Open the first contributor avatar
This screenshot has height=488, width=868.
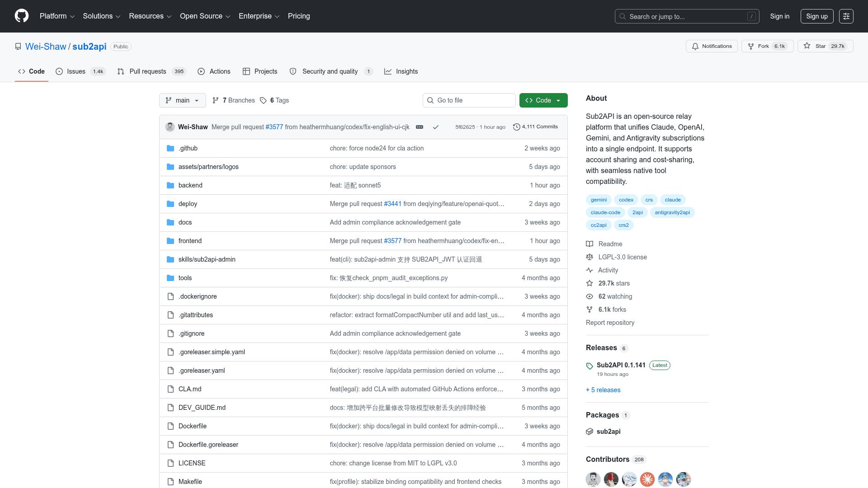[593, 479]
